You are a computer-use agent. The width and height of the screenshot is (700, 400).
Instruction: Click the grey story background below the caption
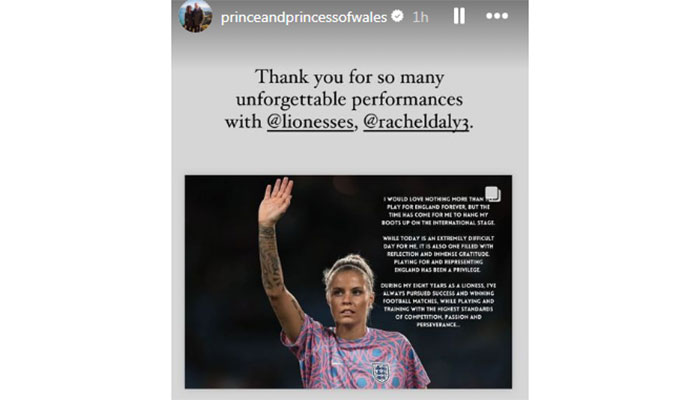tap(349, 153)
